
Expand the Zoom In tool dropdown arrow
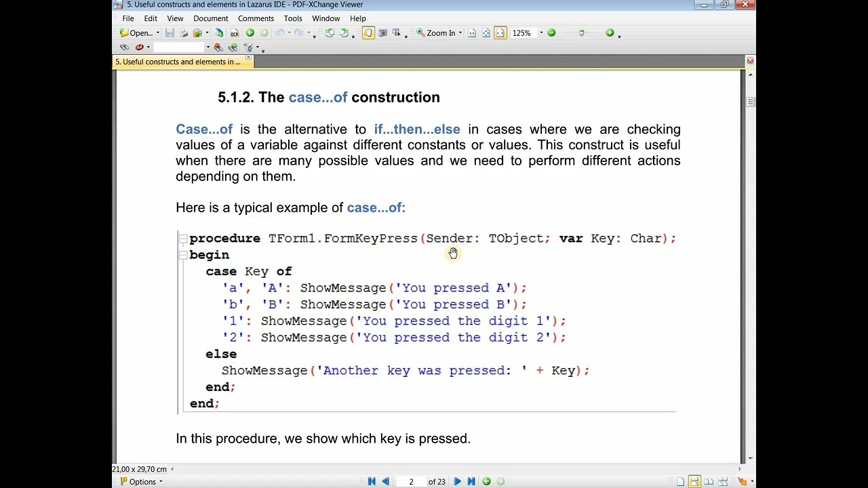460,33
